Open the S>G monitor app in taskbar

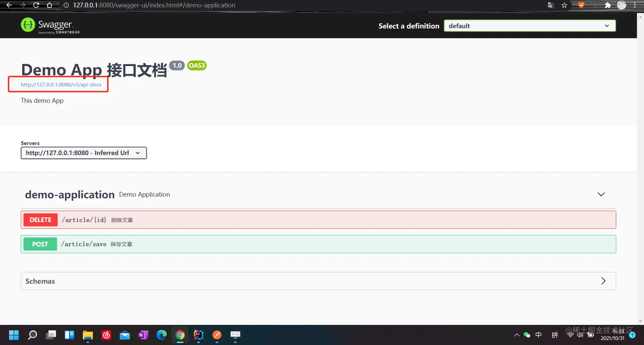pos(236,335)
